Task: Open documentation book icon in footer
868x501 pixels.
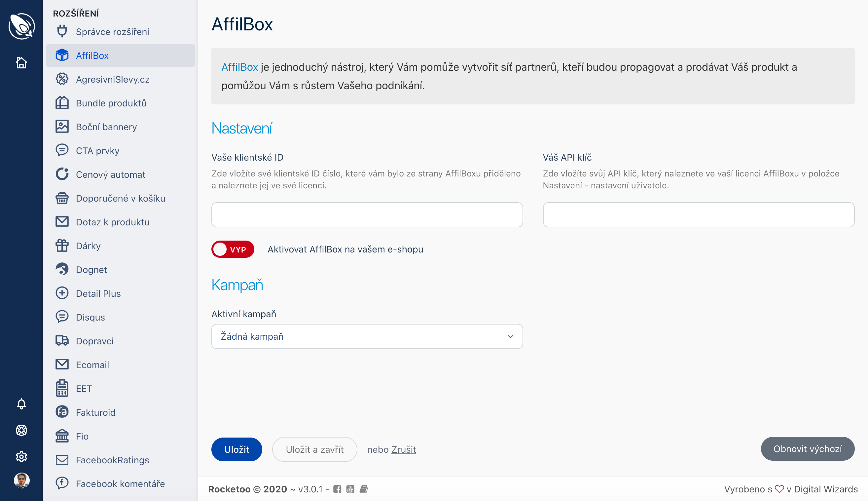Action: (364, 489)
